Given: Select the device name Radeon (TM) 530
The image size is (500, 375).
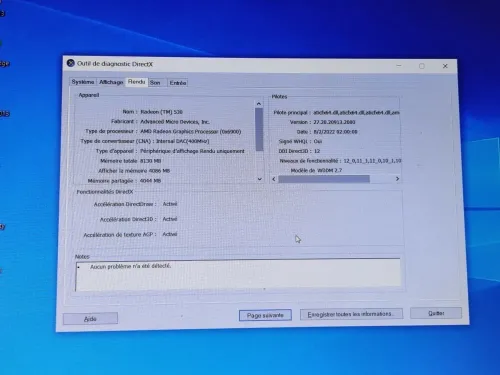Looking at the screenshot, I should click(162, 112).
